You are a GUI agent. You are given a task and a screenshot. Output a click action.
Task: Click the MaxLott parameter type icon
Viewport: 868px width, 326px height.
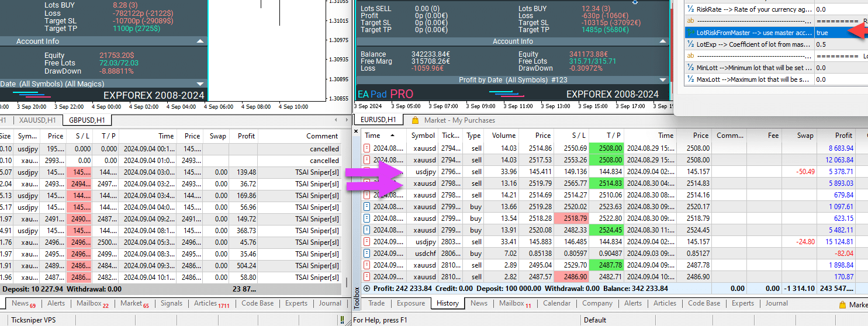click(x=690, y=79)
